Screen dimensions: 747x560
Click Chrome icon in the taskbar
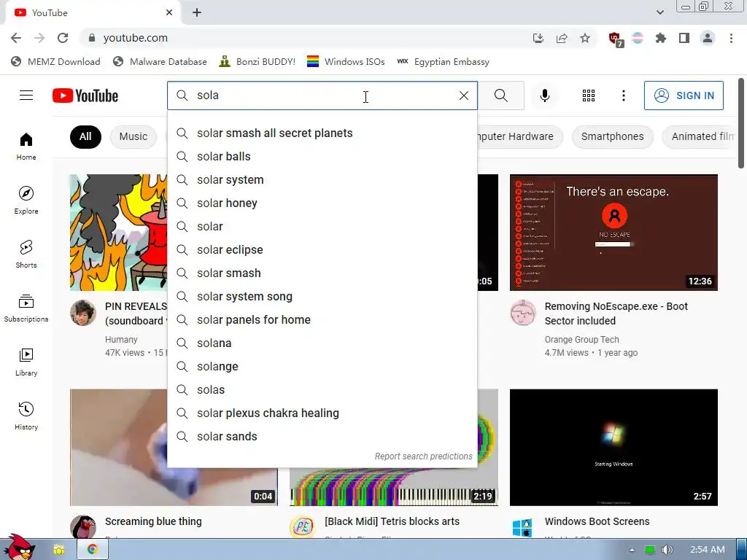click(x=93, y=550)
